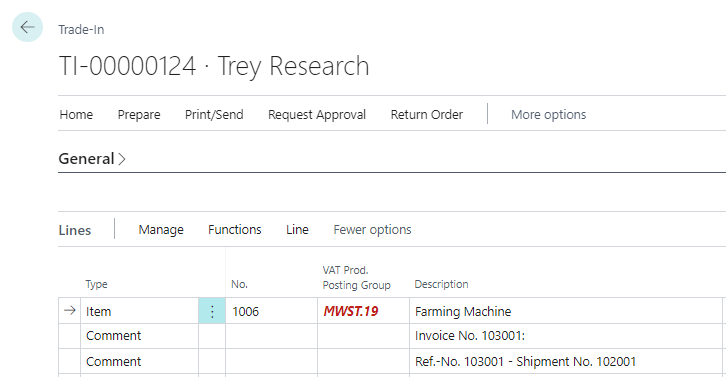Image resolution: width=726 pixels, height=377 pixels.
Task: Expand the General section chevron
Action: click(x=122, y=159)
